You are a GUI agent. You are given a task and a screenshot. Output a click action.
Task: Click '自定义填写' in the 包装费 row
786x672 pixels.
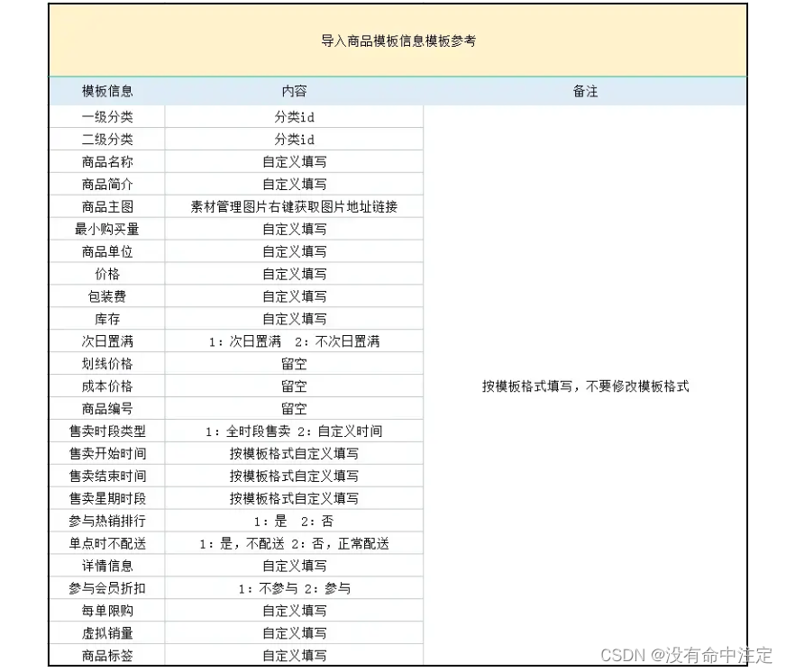294,296
